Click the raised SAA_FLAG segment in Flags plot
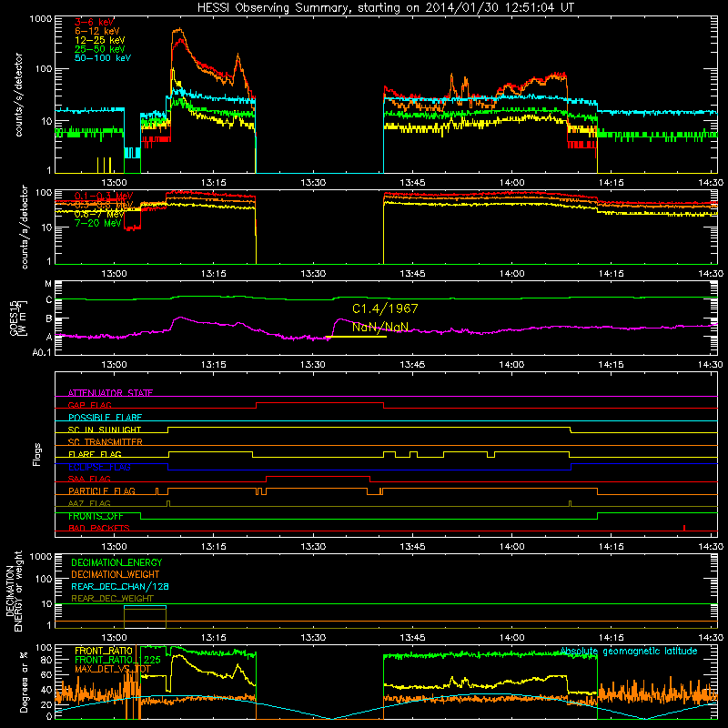 (318, 476)
